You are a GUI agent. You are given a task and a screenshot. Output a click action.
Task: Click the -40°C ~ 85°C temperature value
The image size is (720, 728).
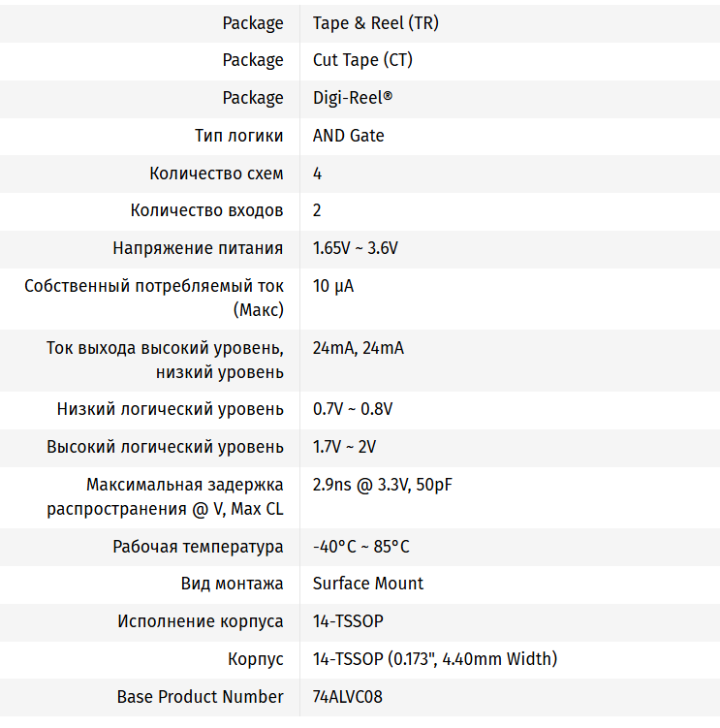(360, 547)
